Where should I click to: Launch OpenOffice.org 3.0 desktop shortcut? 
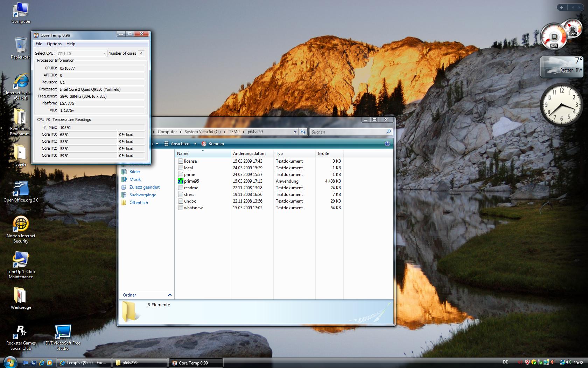point(21,192)
